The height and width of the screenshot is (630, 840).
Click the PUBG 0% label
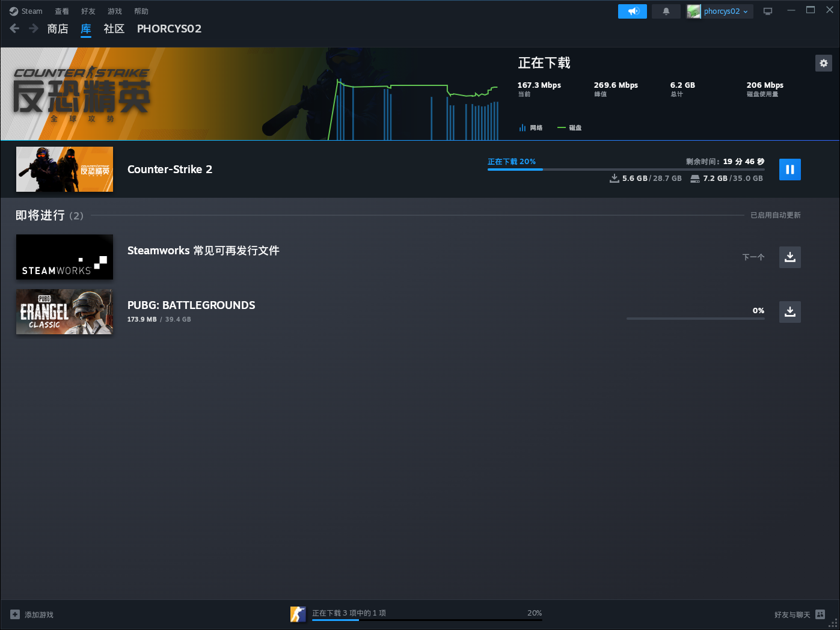pyautogui.click(x=758, y=311)
